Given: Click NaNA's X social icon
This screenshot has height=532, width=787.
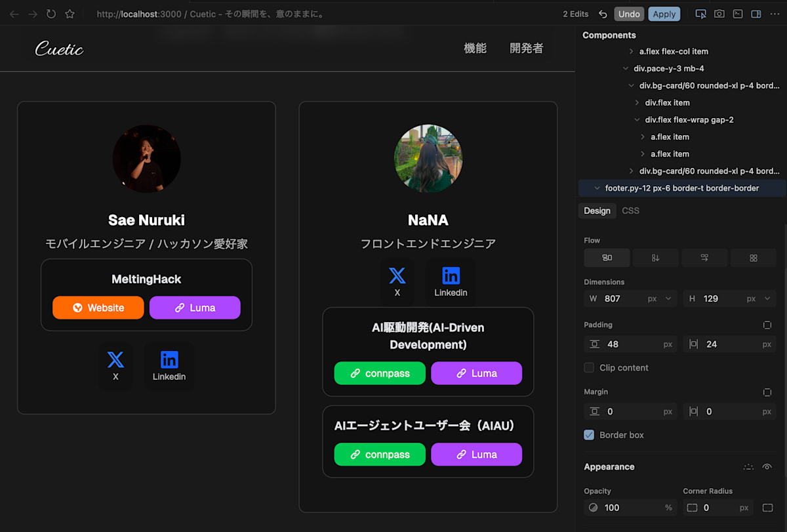Looking at the screenshot, I should (397, 282).
